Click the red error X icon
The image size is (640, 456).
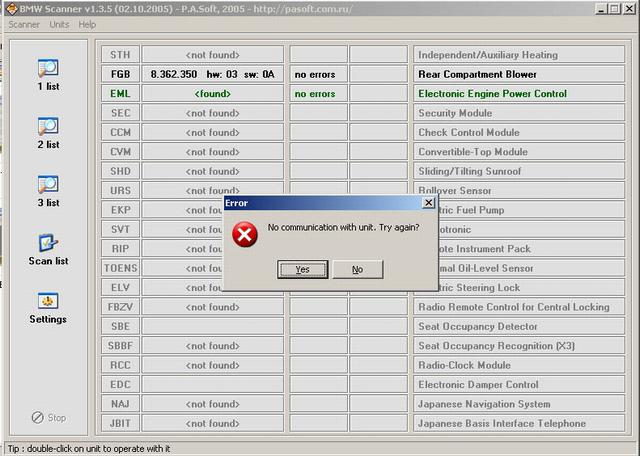tap(244, 234)
